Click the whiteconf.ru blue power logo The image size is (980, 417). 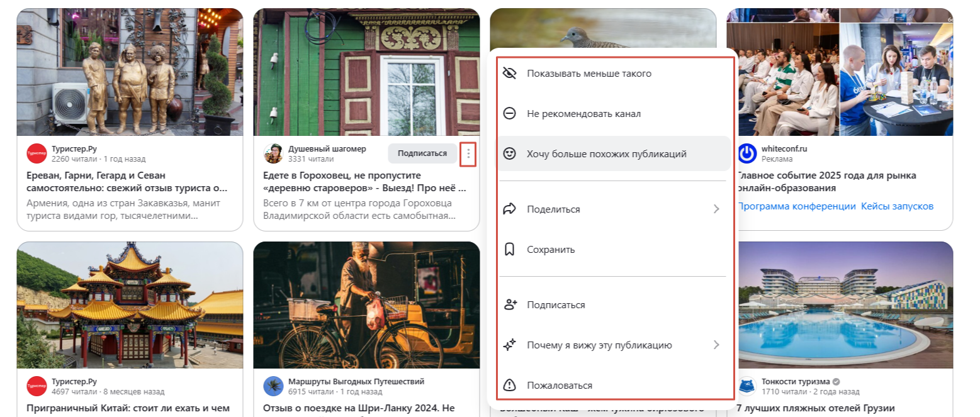click(747, 153)
